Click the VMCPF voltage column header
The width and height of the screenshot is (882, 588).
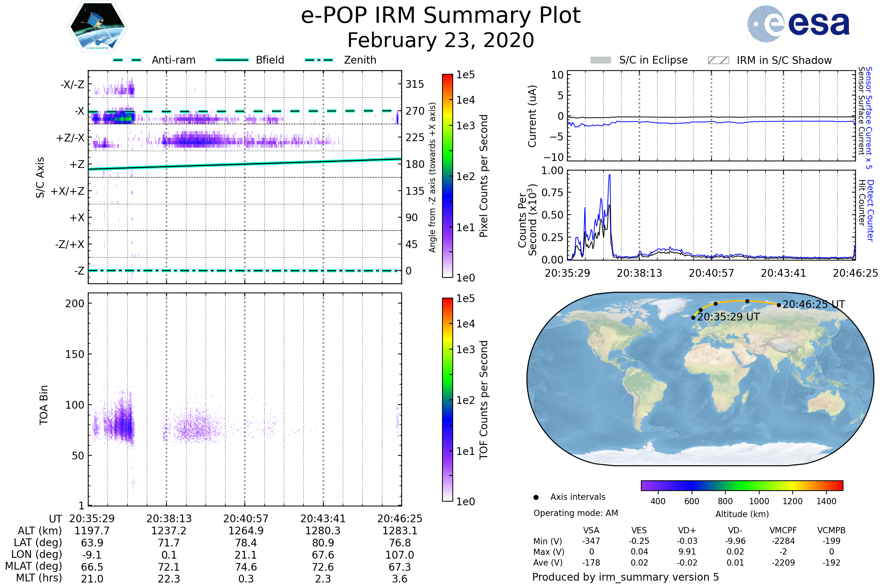point(783,530)
